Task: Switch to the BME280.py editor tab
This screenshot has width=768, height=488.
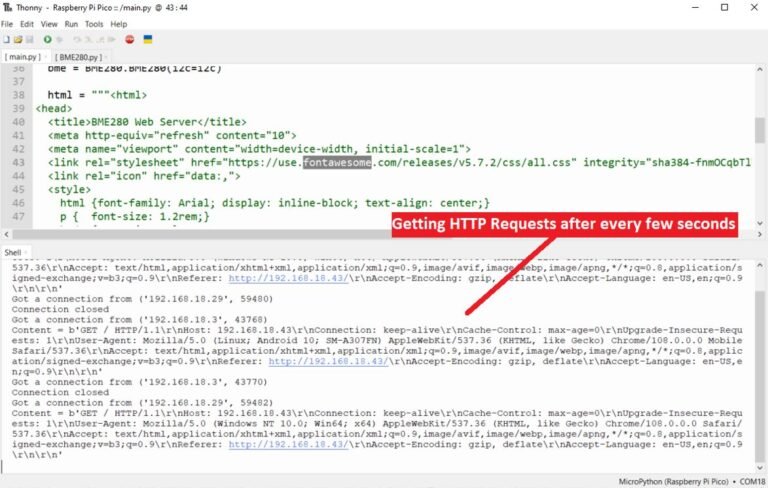Action: point(81,57)
